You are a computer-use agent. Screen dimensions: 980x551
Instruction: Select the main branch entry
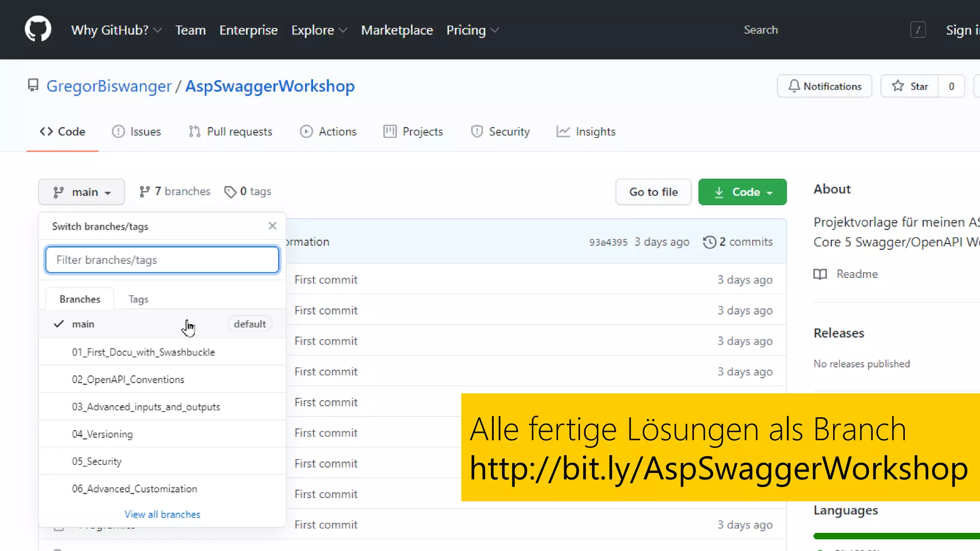[162, 324]
